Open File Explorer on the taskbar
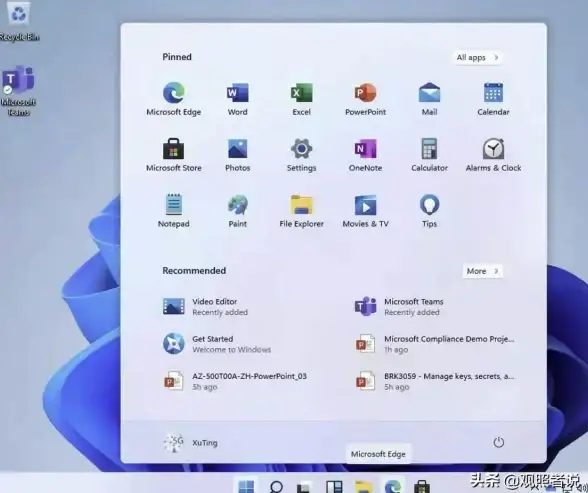 click(363, 487)
